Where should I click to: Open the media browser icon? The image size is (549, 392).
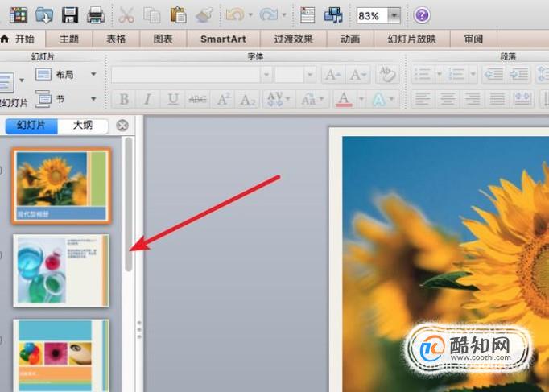click(x=333, y=15)
